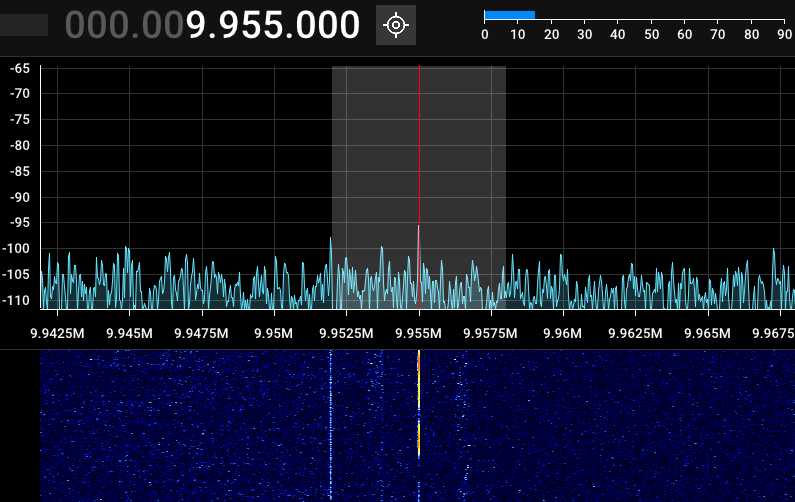
Task: Click the 9.965M frequency axis label
Action: click(707, 333)
